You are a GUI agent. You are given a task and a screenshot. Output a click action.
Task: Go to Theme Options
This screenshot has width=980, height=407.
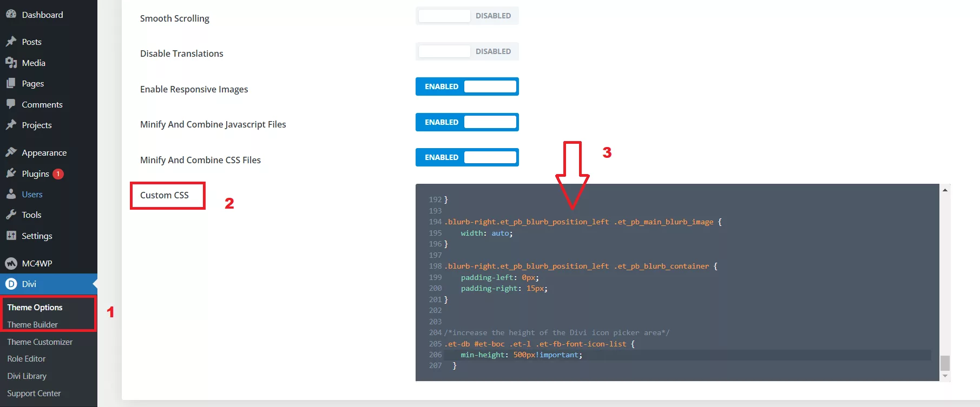[35, 307]
